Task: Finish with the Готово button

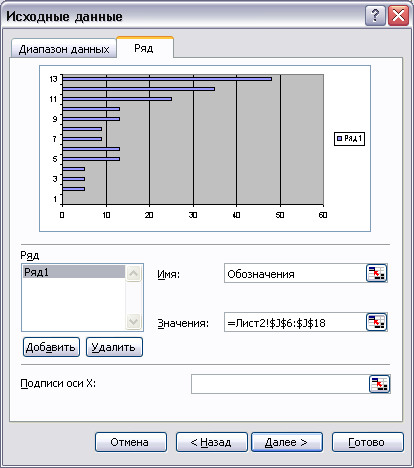Action: (367, 442)
